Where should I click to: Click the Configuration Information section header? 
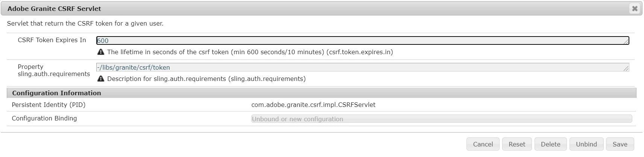(56, 93)
